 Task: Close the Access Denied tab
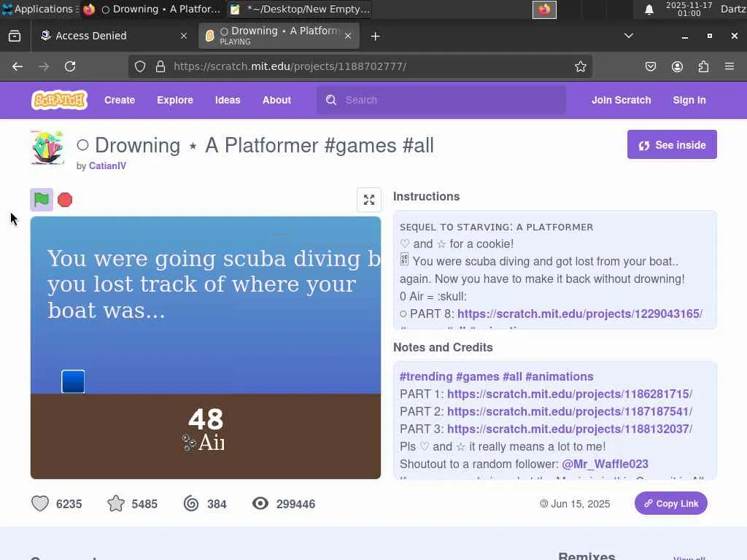coord(183,36)
